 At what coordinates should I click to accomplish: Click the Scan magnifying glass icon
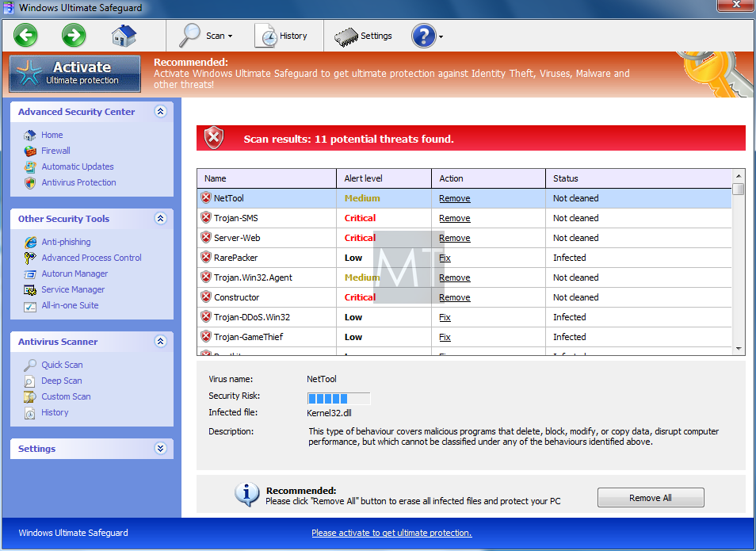pyautogui.click(x=189, y=35)
